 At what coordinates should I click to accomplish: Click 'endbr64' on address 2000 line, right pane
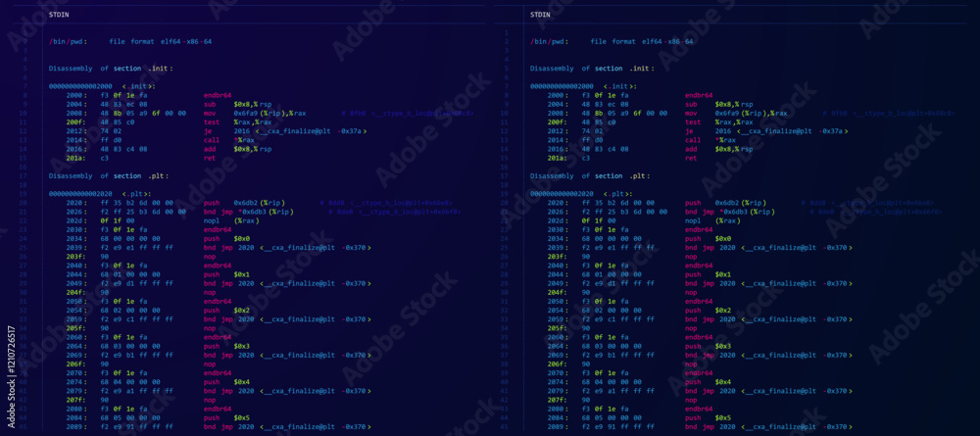(x=699, y=96)
